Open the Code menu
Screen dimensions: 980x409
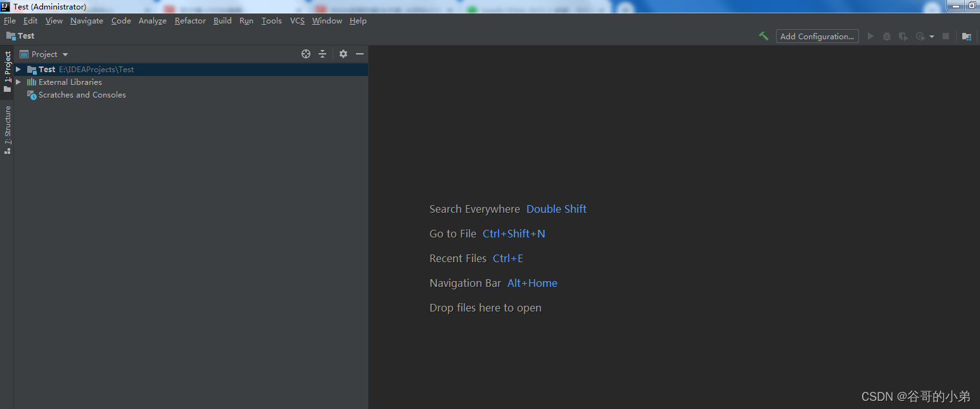coord(121,21)
